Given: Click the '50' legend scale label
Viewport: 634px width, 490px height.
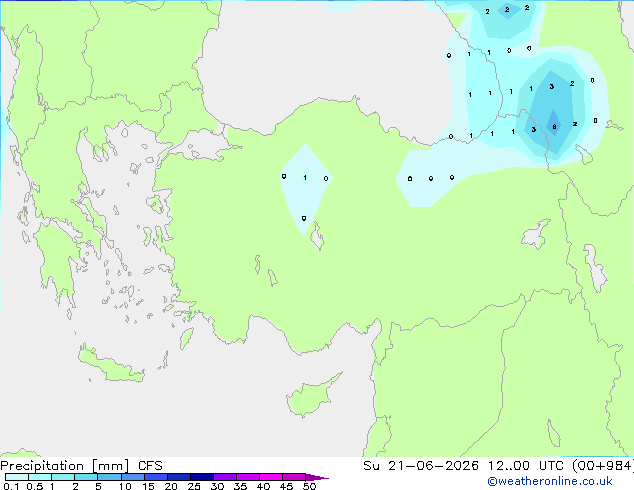Looking at the screenshot, I should (309, 486).
